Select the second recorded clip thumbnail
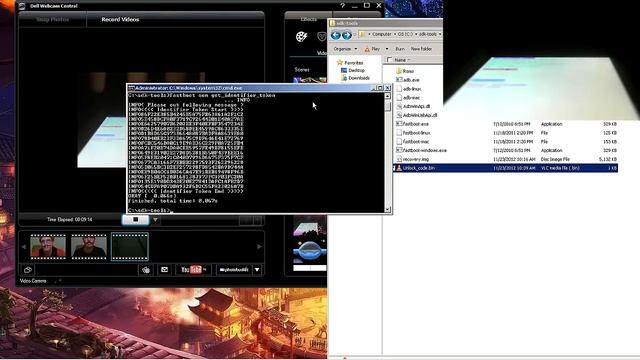This screenshot has width=640, height=360. pyautogui.click(x=89, y=247)
